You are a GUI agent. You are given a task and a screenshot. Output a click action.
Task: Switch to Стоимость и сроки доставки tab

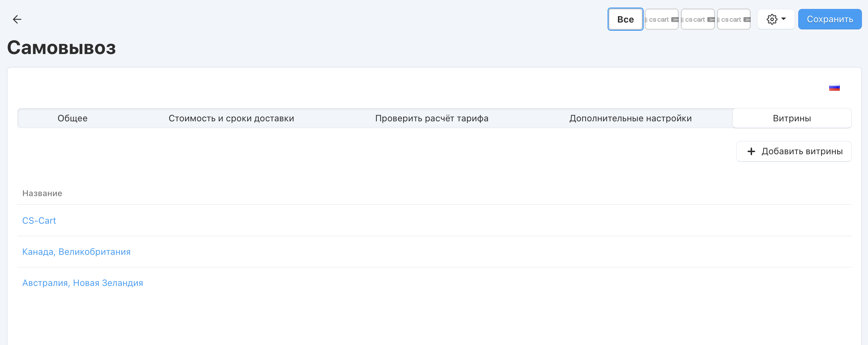[231, 118]
